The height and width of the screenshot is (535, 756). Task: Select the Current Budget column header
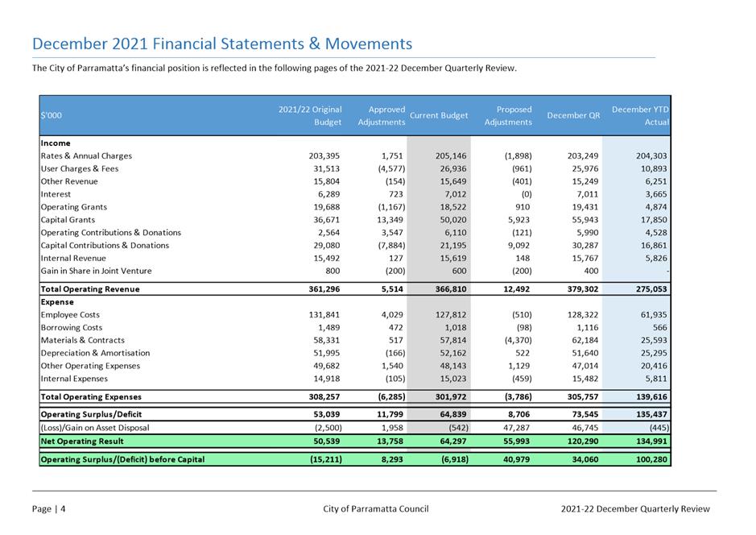coord(439,115)
